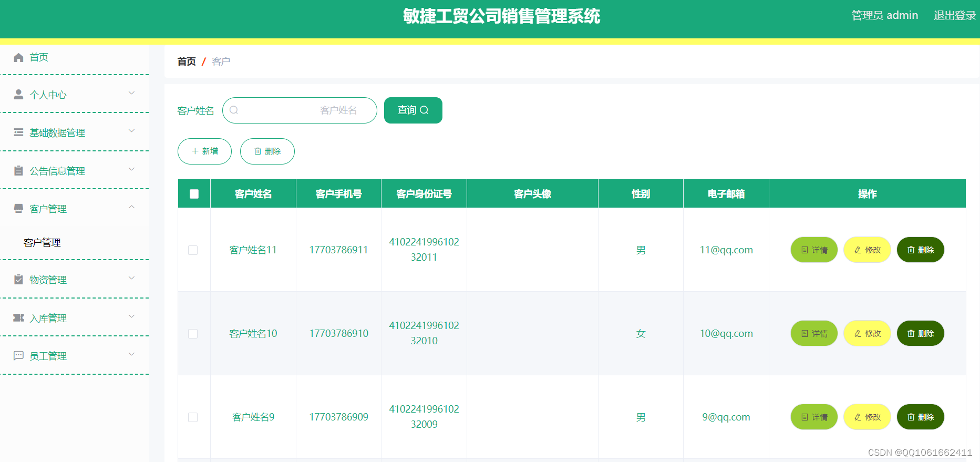Click the 删除 batch delete button above table
Viewport: 980px width, 462px height.
tap(267, 151)
